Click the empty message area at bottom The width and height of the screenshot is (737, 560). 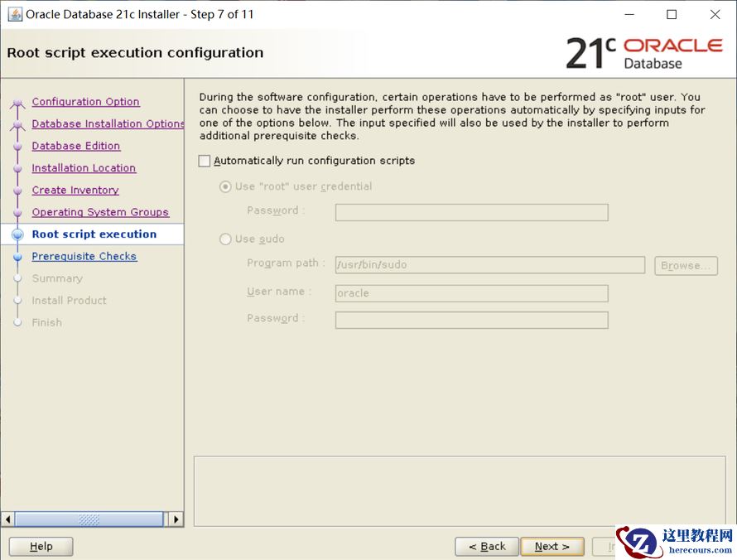tap(460, 491)
